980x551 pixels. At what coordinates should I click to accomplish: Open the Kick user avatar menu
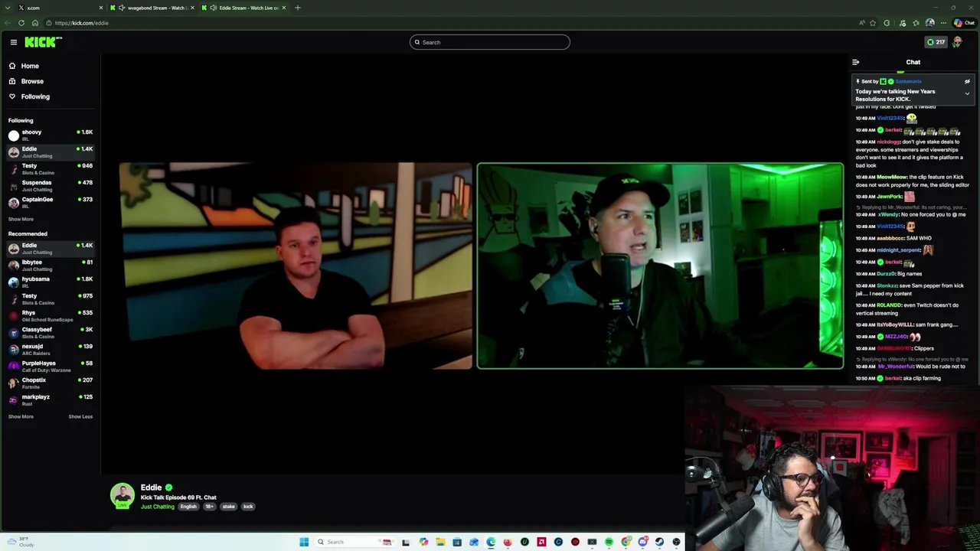(957, 42)
